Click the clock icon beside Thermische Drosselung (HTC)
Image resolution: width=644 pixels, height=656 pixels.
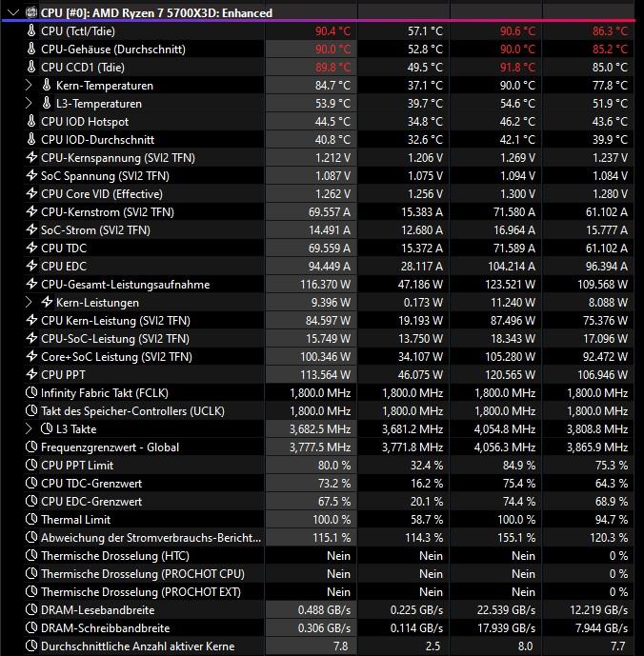coord(31,555)
